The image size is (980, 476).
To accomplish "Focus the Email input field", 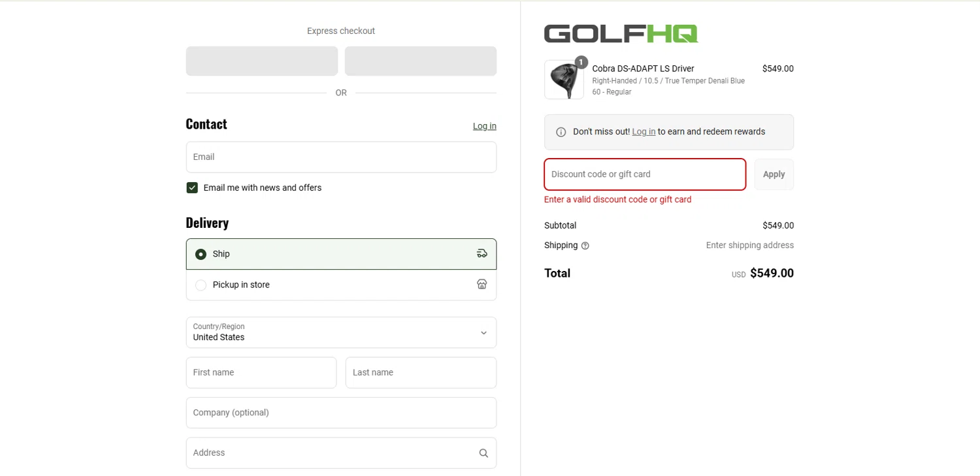I will [341, 157].
